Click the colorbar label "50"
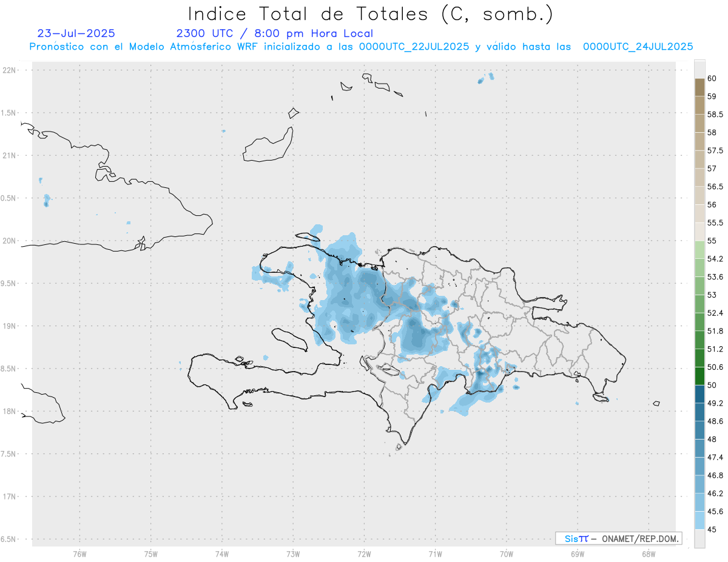 pyautogui.click(x=712, y=385)
